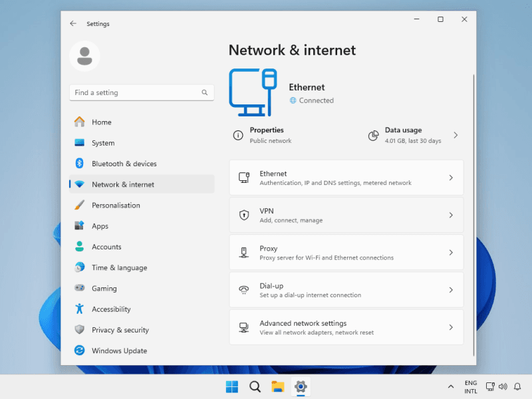Expand the VPN row chevron
532x399 pixels.
[451, 215]
